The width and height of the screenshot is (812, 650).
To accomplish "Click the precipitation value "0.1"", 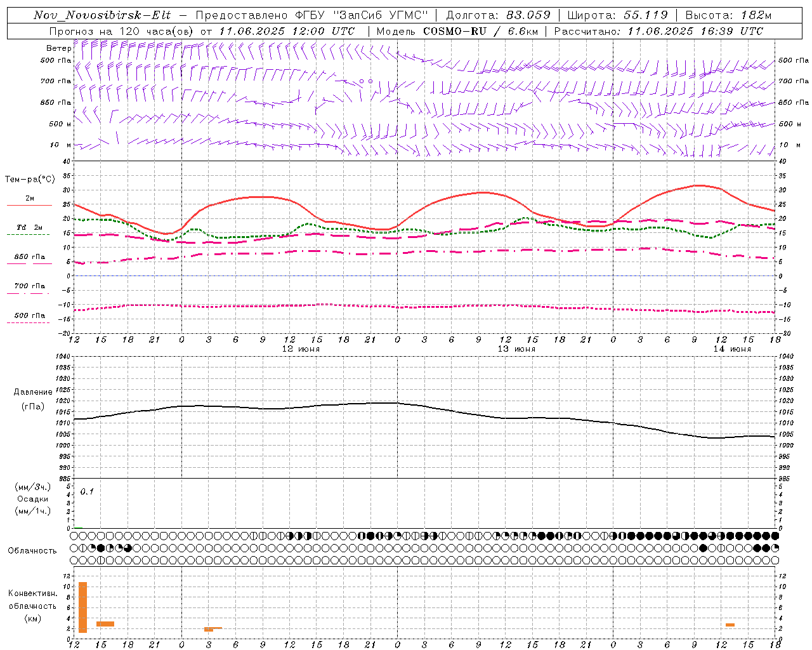I will point(87,491).
